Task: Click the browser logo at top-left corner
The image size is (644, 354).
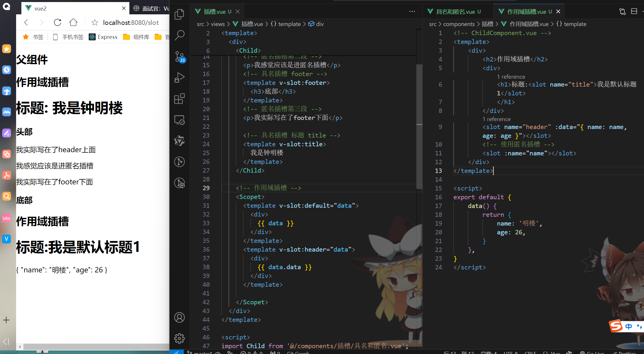Action: [6, 6]
